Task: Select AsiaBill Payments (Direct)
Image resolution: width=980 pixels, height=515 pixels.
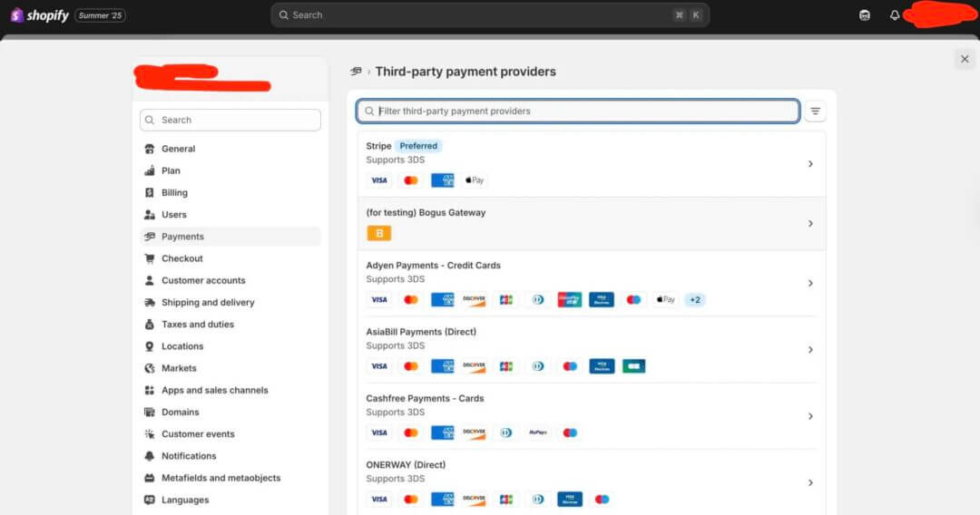Action: coord(592,350)
